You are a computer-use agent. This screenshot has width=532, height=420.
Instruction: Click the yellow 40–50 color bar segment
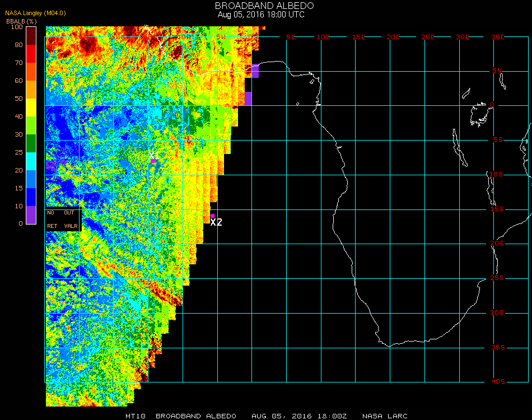31,108
